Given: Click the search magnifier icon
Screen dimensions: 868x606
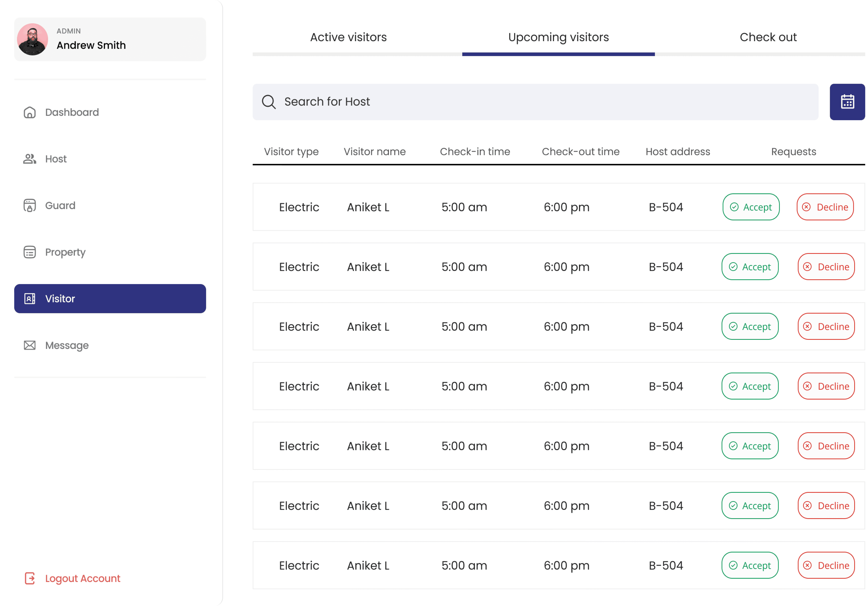Looking at the screenshot, I should coord(269,102).
